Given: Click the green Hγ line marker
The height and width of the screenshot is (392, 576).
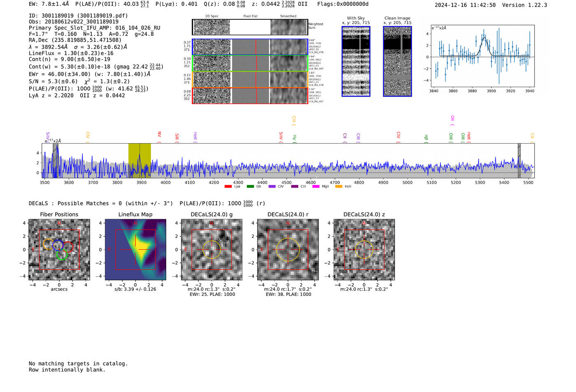Looking at the screenshot, I should click(295, 139).
